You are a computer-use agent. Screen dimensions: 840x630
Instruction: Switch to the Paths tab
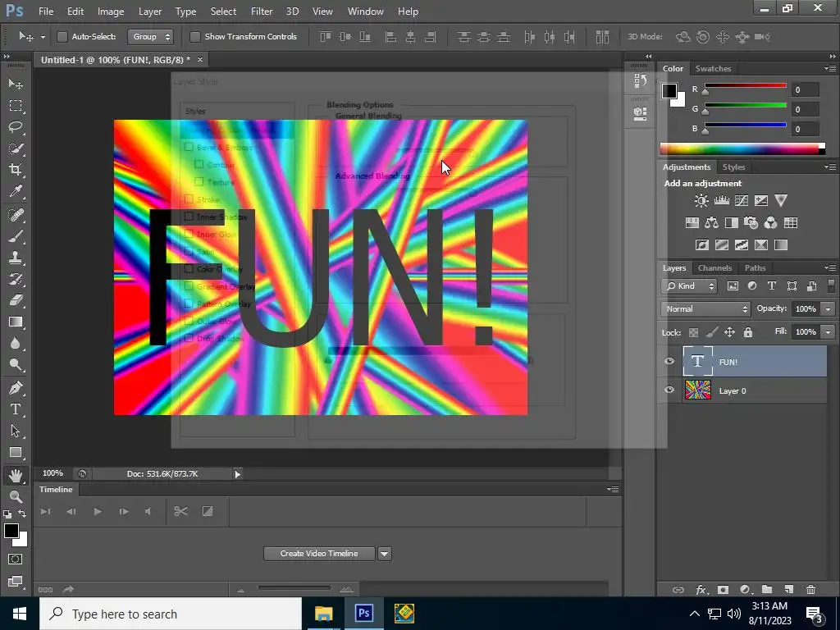[755, 268]
